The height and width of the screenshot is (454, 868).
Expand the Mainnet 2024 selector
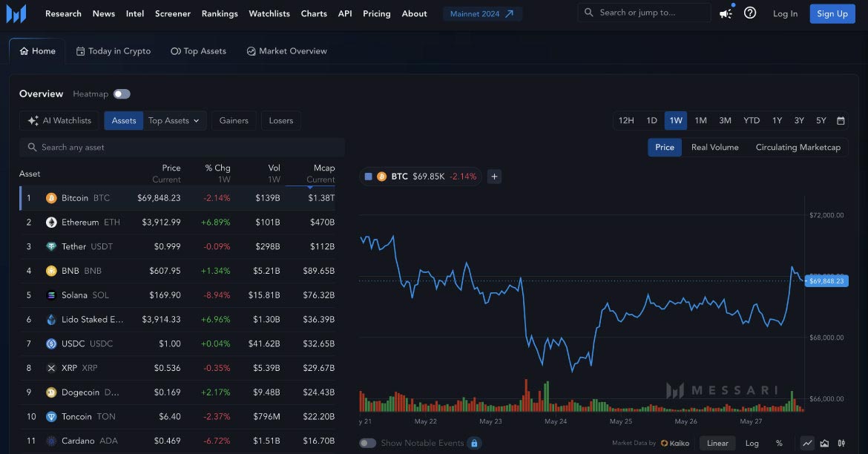pyautogui.click(x=482, y=13)
